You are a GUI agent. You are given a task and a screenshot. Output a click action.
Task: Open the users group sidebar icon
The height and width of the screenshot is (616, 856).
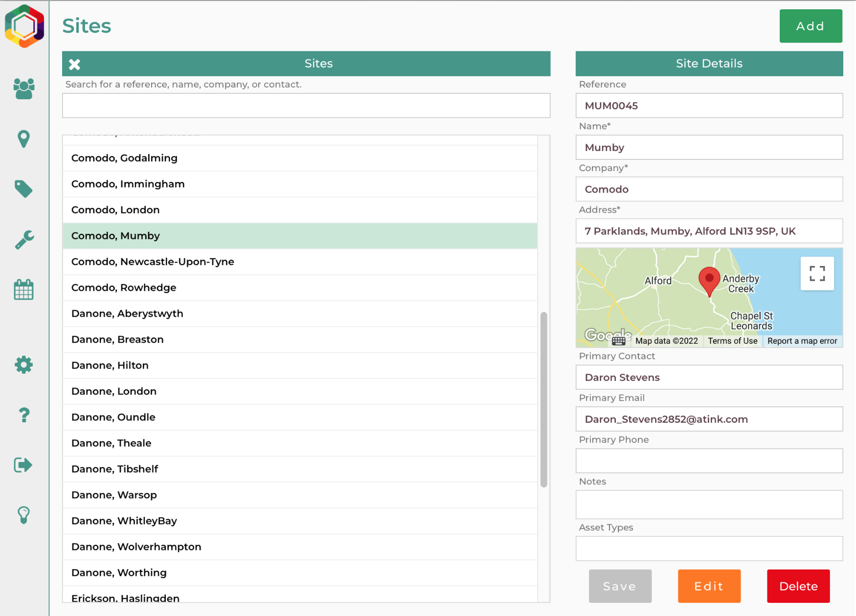23,88
